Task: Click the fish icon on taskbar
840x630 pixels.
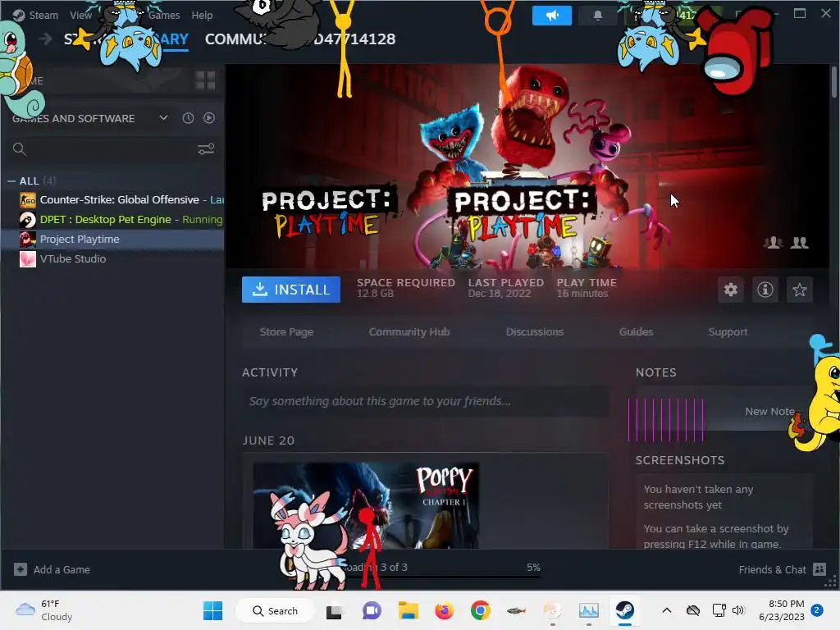Action: [516, 610]
